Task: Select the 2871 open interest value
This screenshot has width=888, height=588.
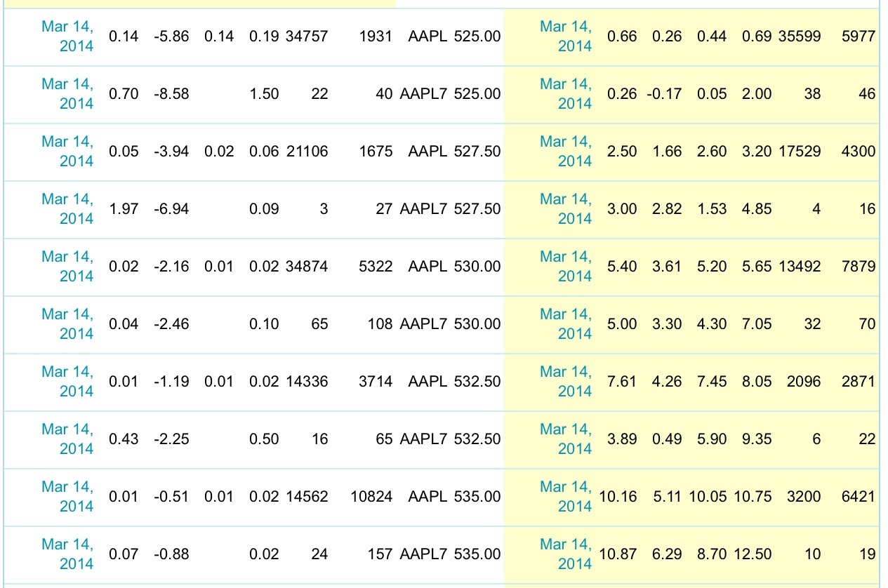Action: point(859,382)
